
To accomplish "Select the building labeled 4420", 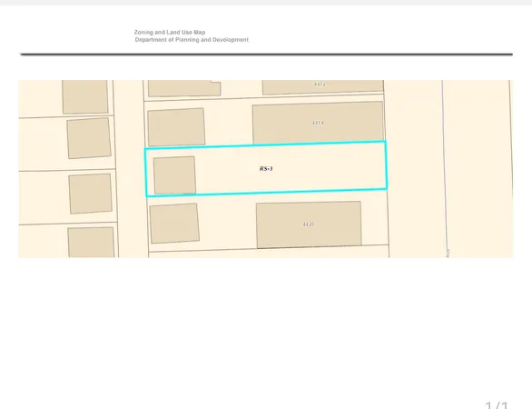I will pos(309,224).
